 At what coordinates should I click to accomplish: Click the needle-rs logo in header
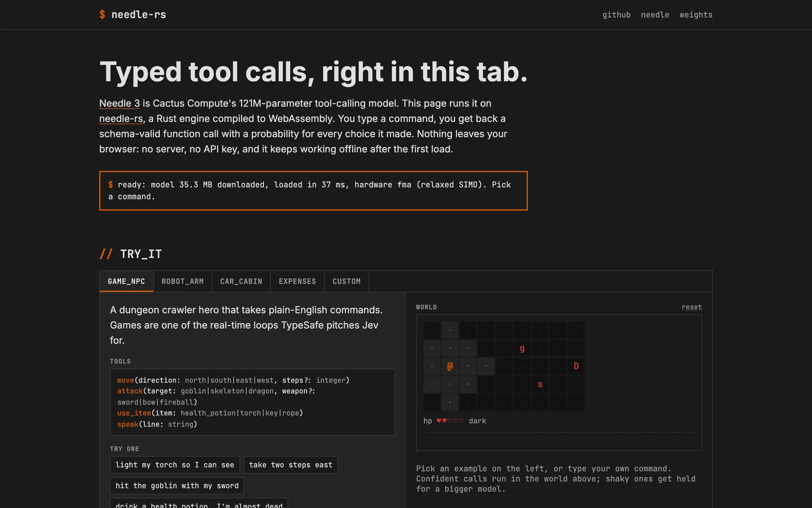(133, 15)
